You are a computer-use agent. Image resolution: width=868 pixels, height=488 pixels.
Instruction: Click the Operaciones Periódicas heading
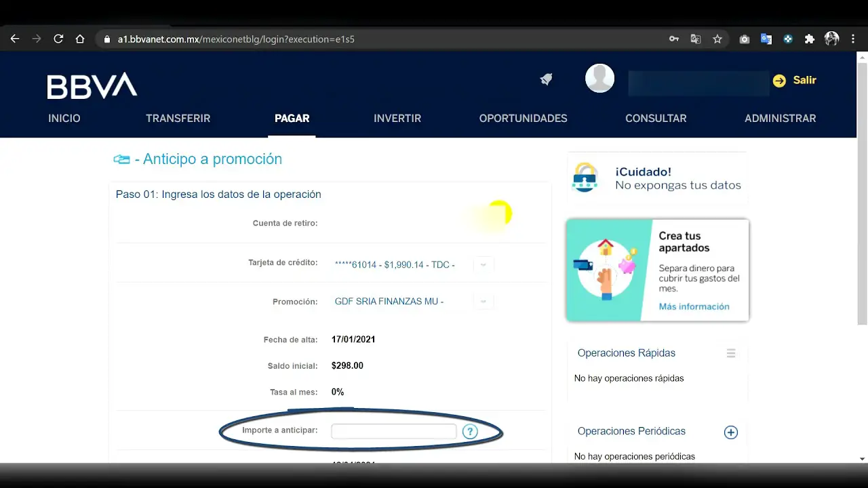click(x=631, y=432)
